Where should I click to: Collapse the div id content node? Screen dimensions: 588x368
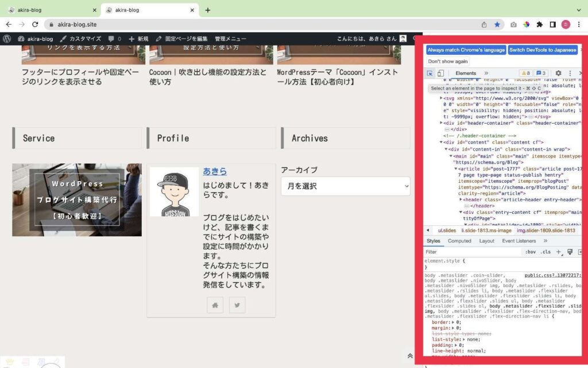(x=441, y=143)
